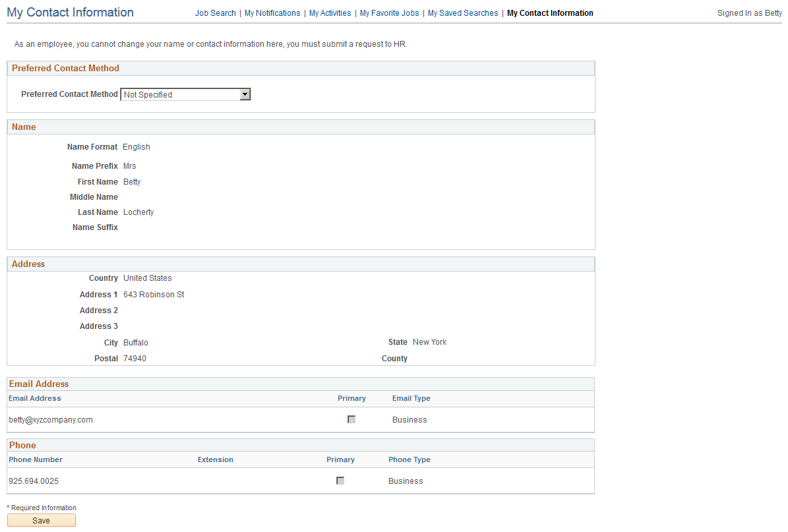This screenshot has width=788, height=532.
Task: Click the My Contact Information page title
Action: coord(71,12)
